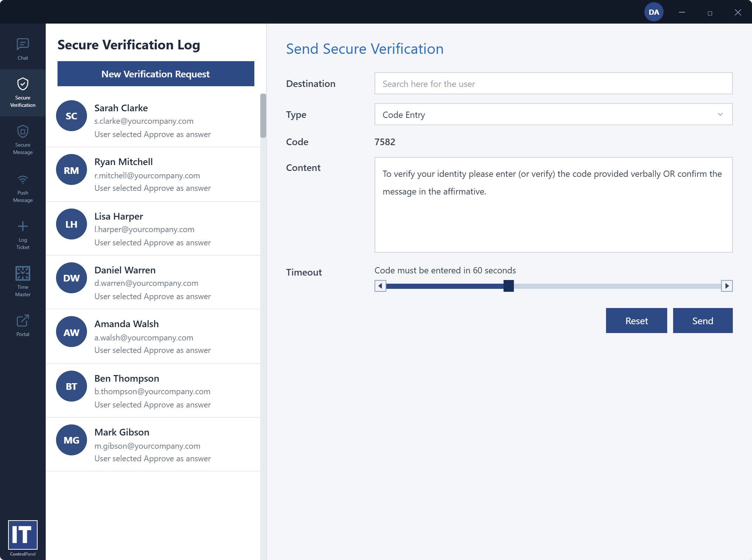This screenshot has width=752, height=560.
Task: Click the Reset button
Action: click(x=636, y=321)
